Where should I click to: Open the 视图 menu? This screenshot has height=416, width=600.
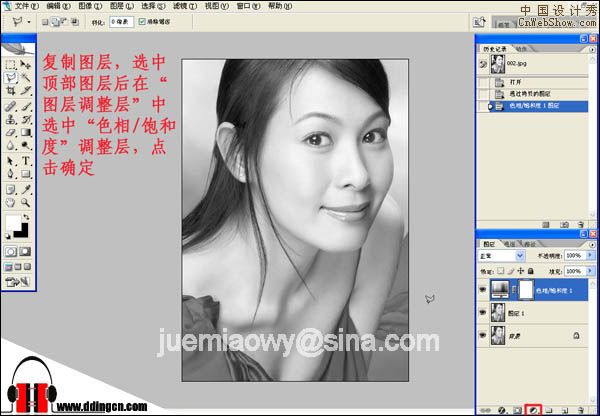217,6
